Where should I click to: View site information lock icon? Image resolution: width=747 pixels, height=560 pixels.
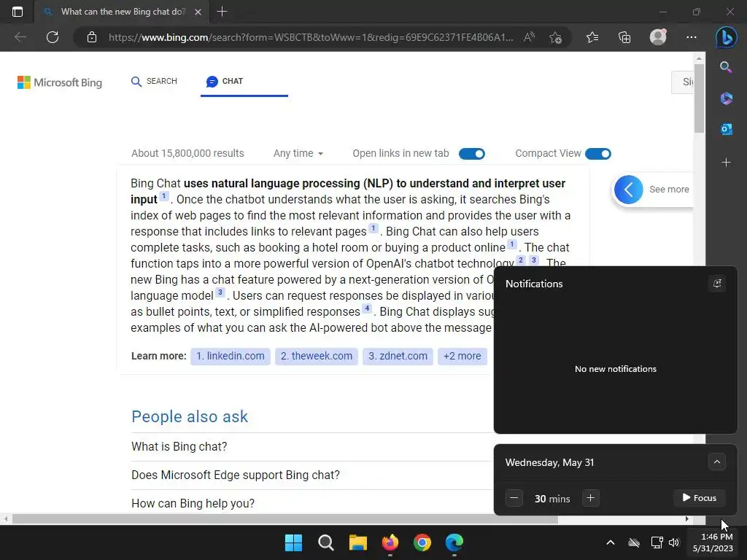(x=92, y=37)
